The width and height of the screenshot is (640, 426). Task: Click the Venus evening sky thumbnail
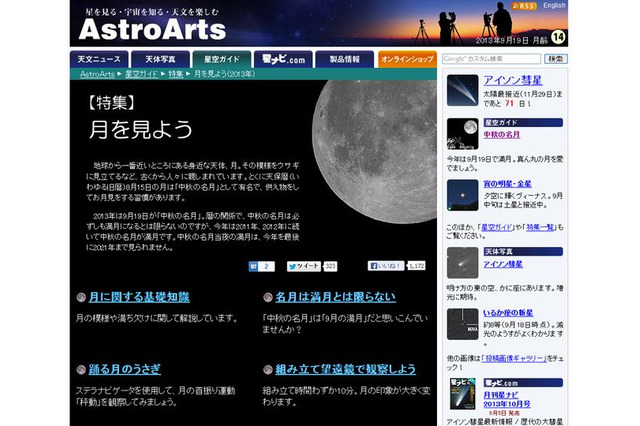[x=462, y=195]
